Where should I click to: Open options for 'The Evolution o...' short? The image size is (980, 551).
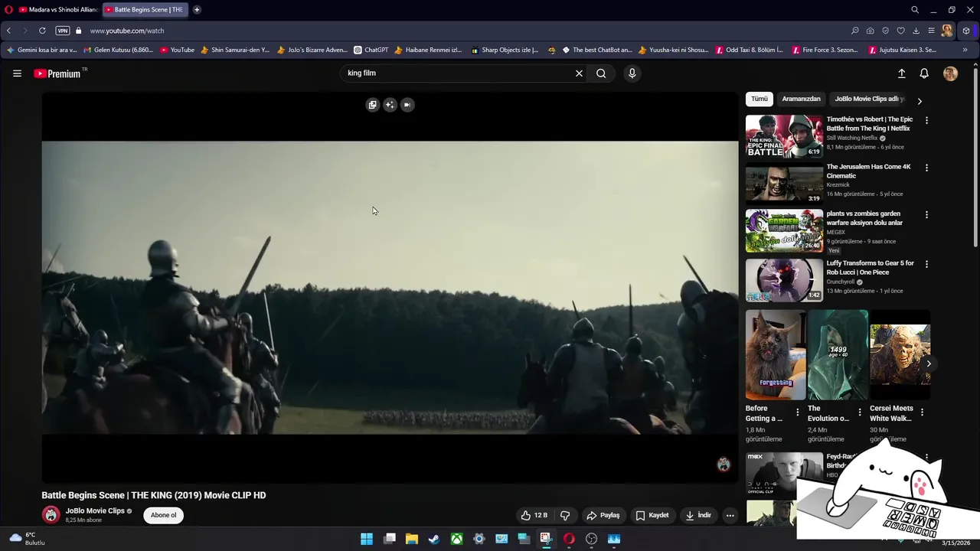pos(859,412)
